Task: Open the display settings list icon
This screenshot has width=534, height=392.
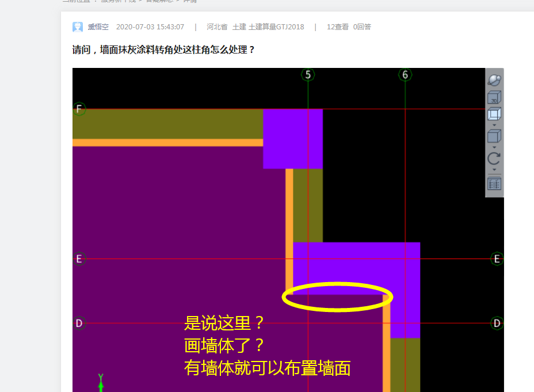Action: (x=494, y=184)
